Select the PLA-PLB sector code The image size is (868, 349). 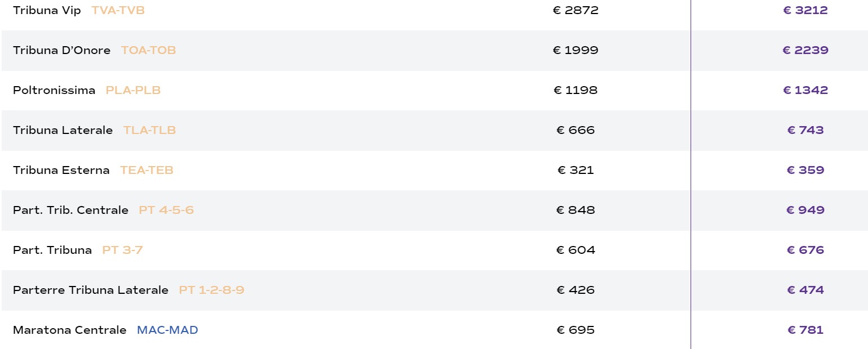click(133, 91)
